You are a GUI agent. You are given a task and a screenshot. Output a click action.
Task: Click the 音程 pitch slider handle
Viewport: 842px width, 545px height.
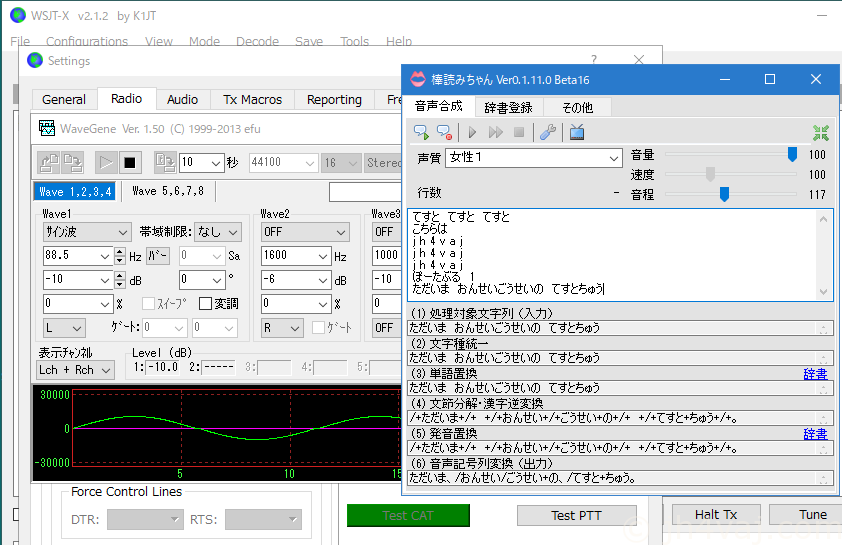point(724,194)
